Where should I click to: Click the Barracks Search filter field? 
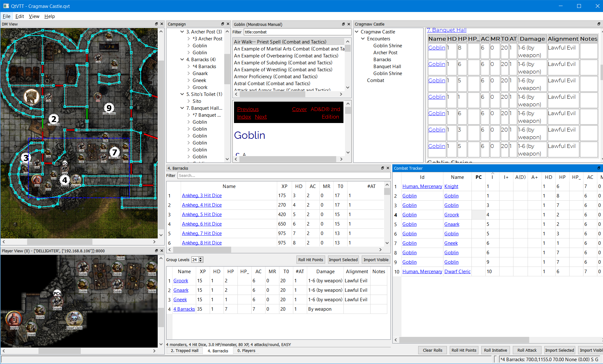(x=284, y=175)
